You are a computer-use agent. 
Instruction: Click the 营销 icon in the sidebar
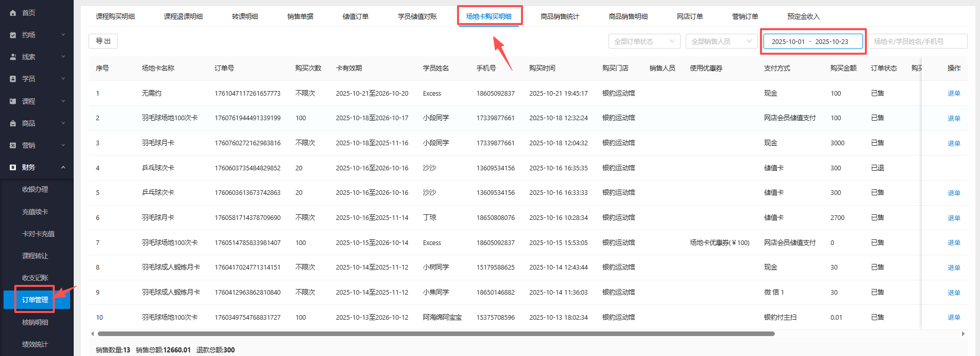tap(13, 145)
